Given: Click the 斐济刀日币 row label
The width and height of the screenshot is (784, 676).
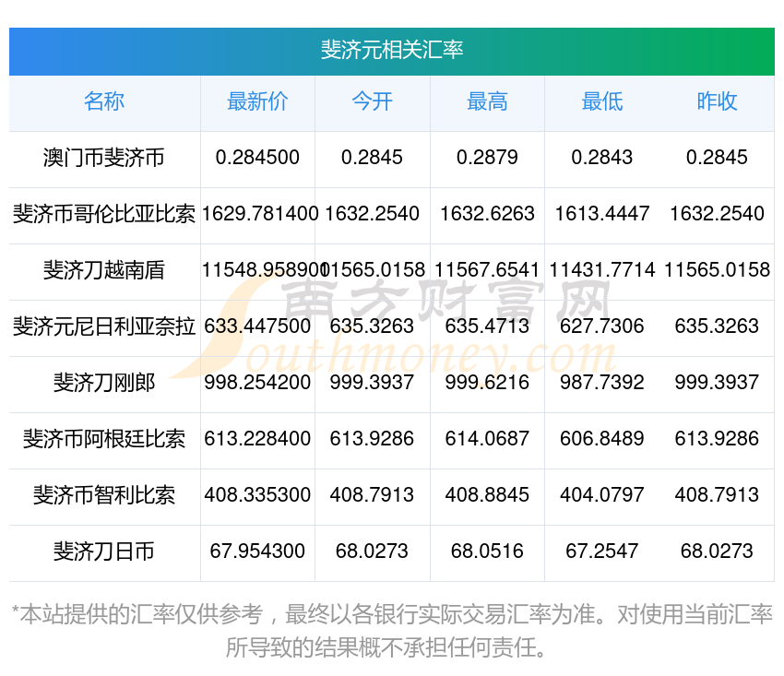Looking at the screenshot, I should click(104, 551).
